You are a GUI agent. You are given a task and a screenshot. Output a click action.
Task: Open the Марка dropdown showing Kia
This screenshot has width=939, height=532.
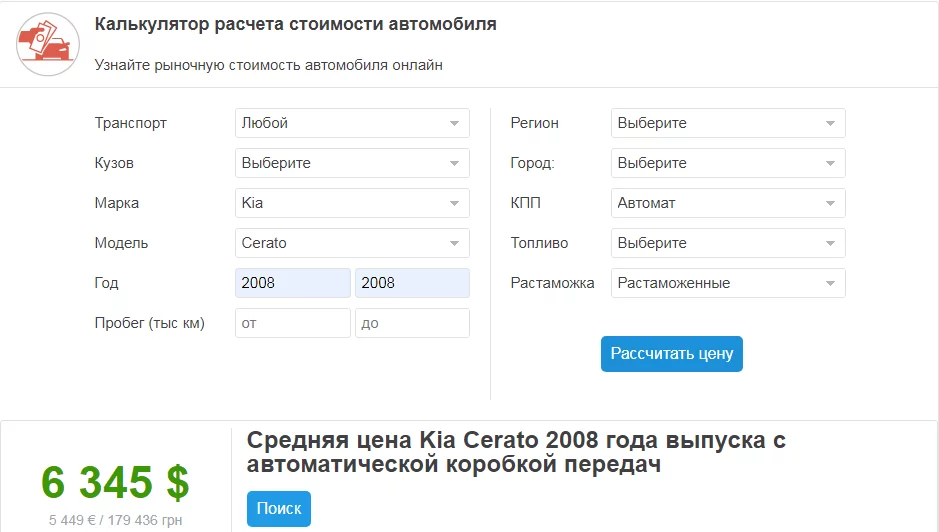click(352, 203)
